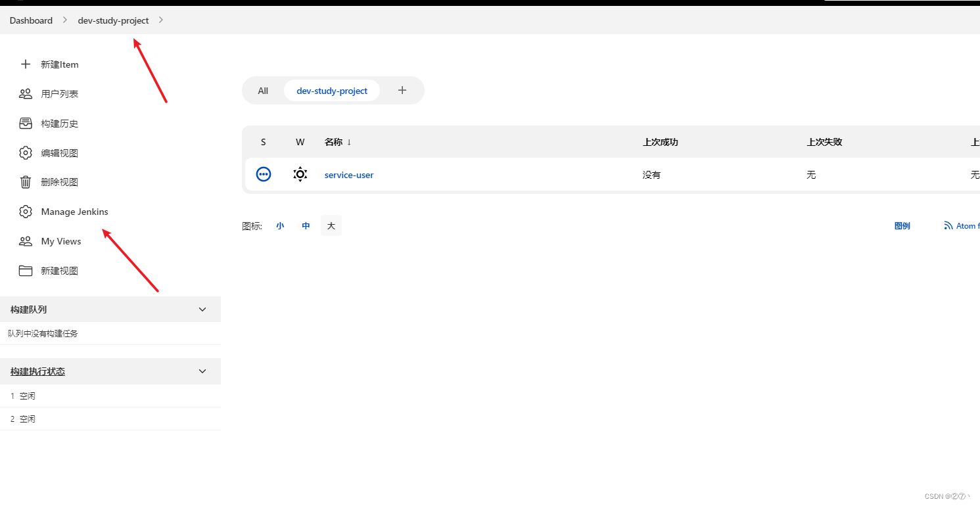This screenshot has width=980, height=506.
Task: Expand the chevron after dev-study-project breadcrumb
Action: point(161,20)
